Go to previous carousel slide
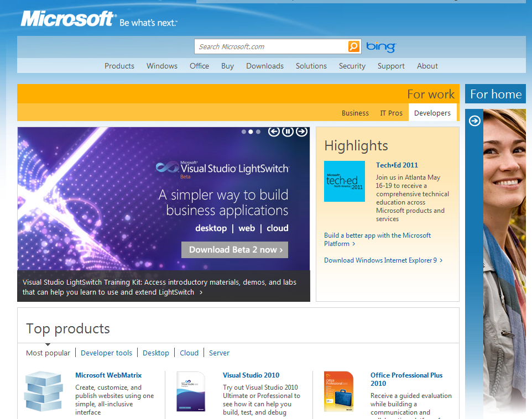The height and width of the screenshot is (419, 532). pos(274,132)
